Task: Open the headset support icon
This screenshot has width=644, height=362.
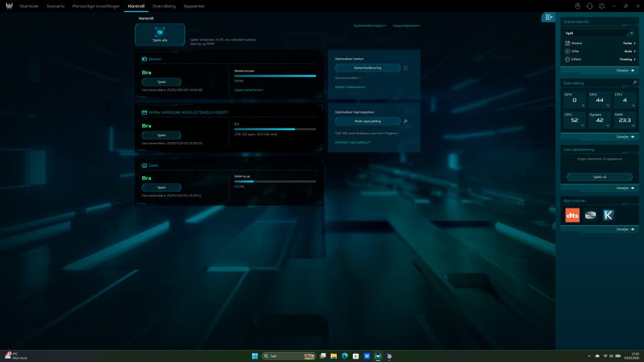Action: [x=589, y=6]
